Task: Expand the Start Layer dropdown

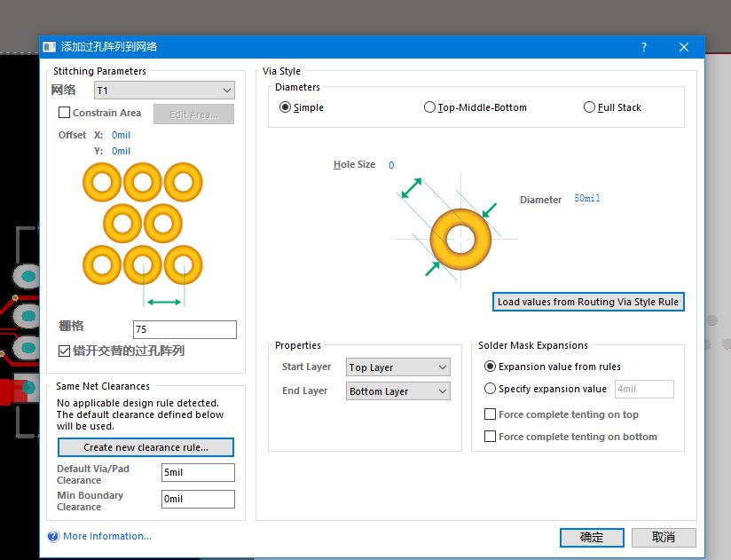Action: click(x=397, y=367)
